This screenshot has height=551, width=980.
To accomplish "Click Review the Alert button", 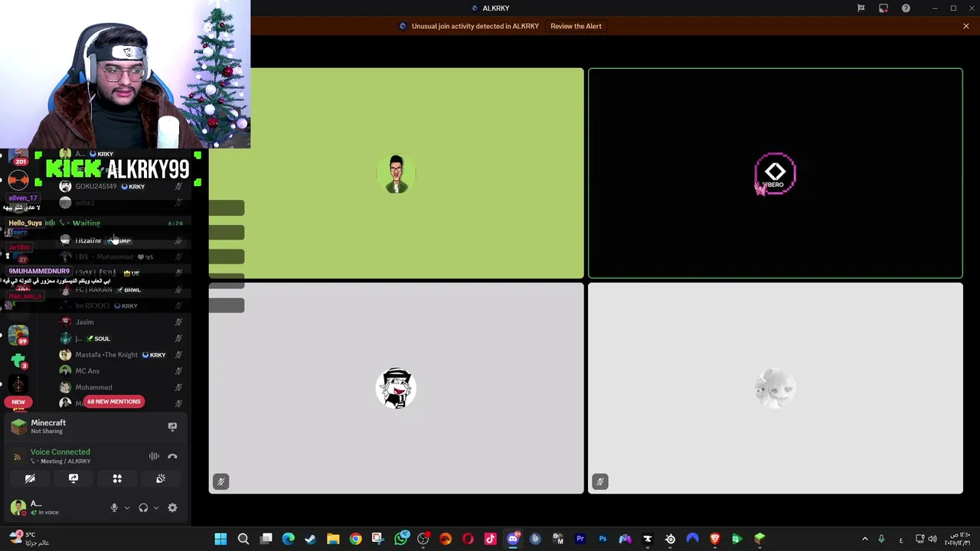I will [x=576, y=26].
